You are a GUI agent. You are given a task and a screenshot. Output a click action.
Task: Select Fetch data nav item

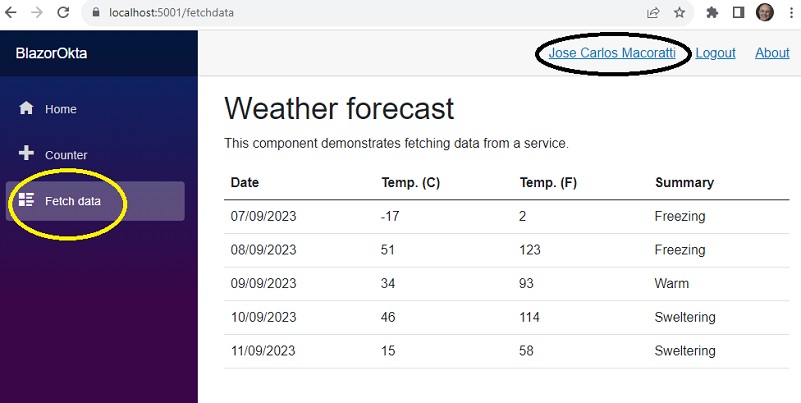pos(95,201)
